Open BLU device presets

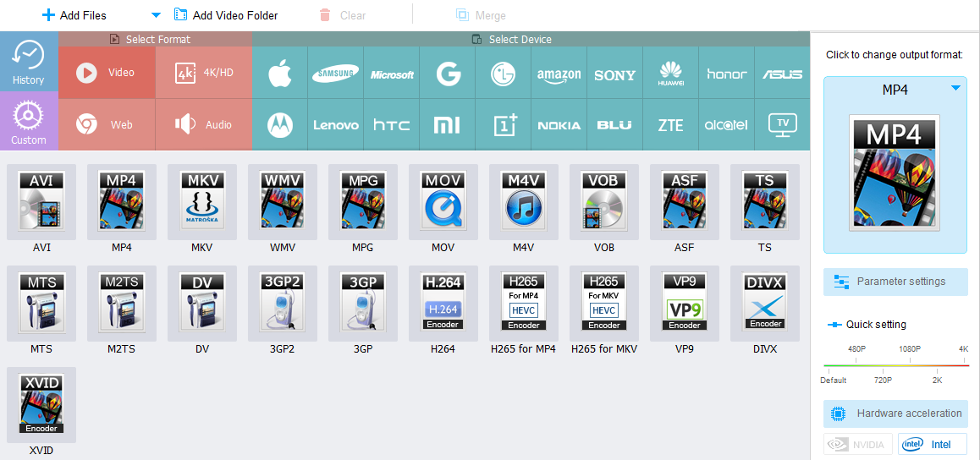click(615, 125)
